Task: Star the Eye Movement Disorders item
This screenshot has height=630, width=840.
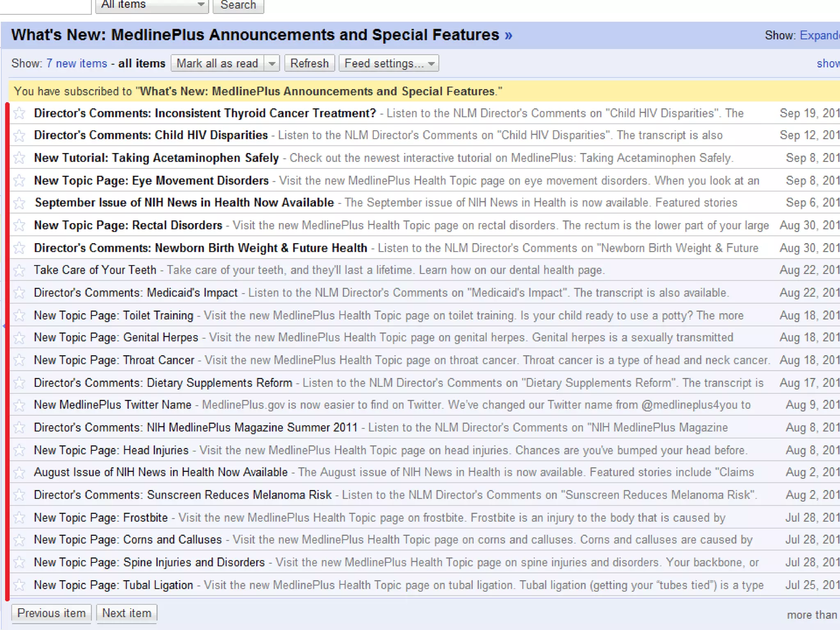Action: [19, 180]
